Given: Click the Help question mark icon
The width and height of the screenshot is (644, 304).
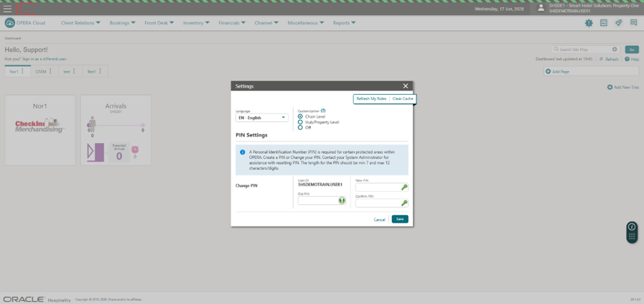Looking at the screenshot, I should click(x=627, y=59).
